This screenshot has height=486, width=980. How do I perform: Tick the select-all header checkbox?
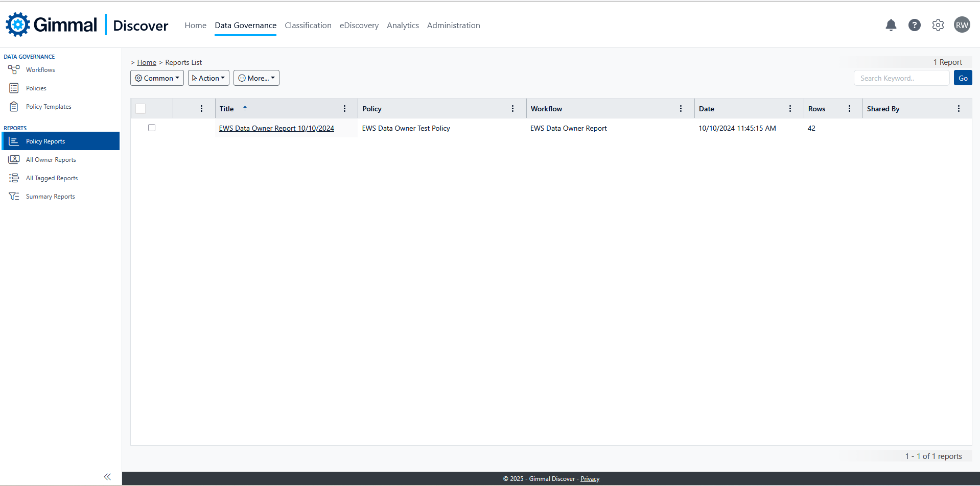[x=141, y=109]
